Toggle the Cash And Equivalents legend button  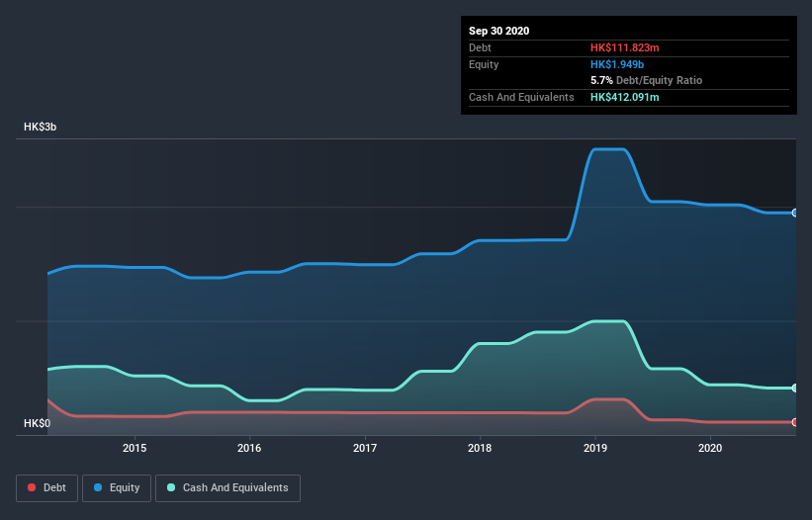(227, 488)
